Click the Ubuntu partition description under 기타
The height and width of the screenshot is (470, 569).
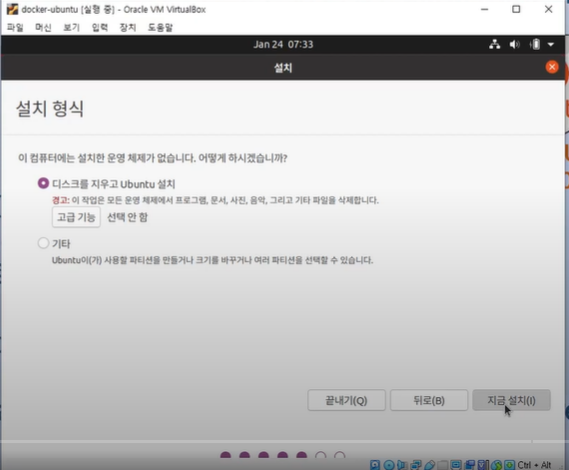[213, 260]
